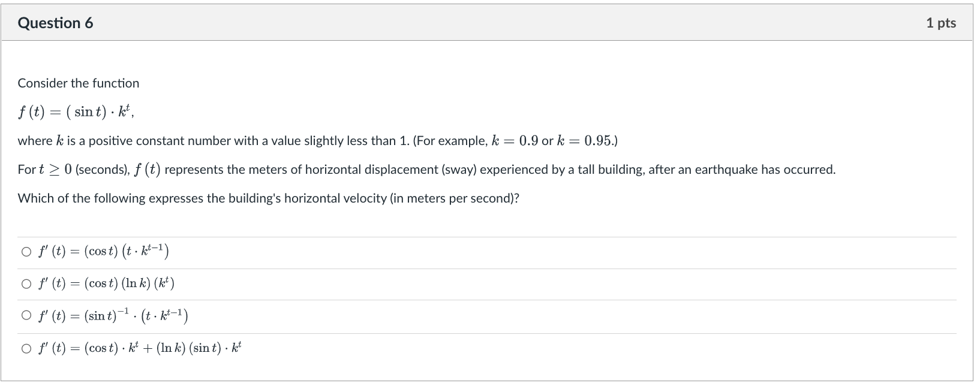980x386 pixels.
Task: Click the third answer's formula text
Action: [113, 315]
